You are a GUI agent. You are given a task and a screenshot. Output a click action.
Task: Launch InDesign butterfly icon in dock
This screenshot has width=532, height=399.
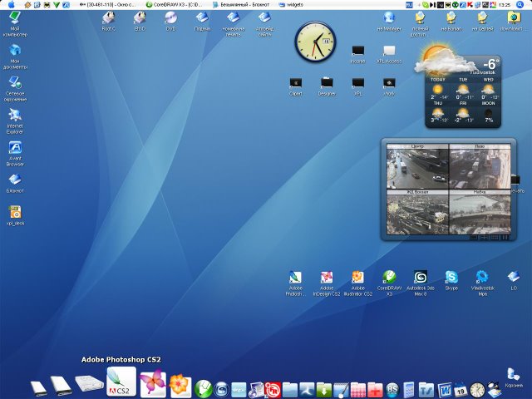[153, 384]
